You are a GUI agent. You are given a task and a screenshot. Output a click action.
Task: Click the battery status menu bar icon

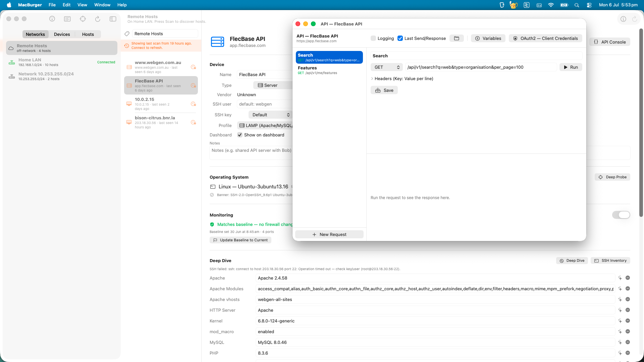(564, 5)
